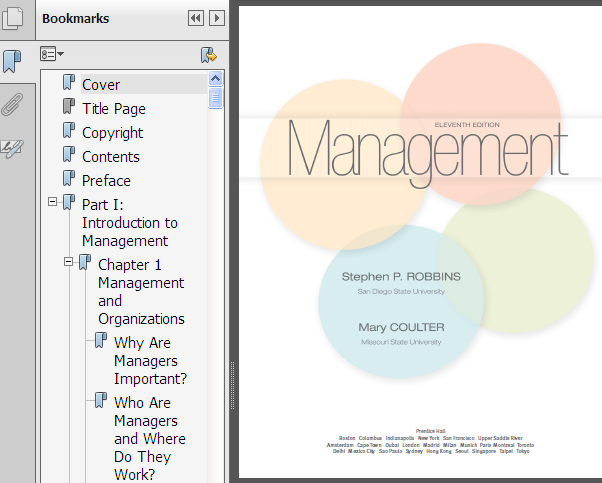This screenshot has width=602, height=483.
Task: Open Chapter 1 Management and Organizations bookmark
Action: pyautogui.click(x=141, y=292)
